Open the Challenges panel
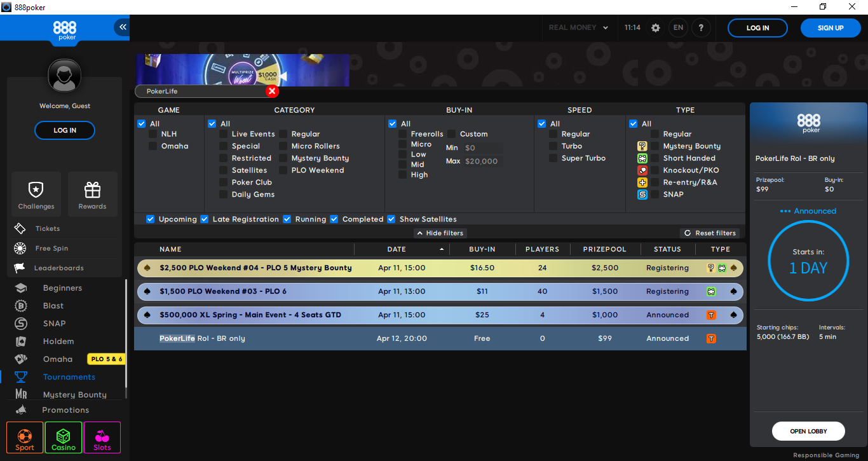The image size is (868, 461). [36, 194]
